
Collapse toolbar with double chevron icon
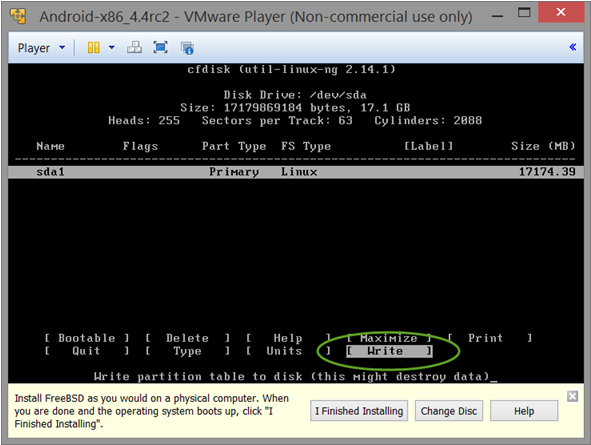click(573, 47)
